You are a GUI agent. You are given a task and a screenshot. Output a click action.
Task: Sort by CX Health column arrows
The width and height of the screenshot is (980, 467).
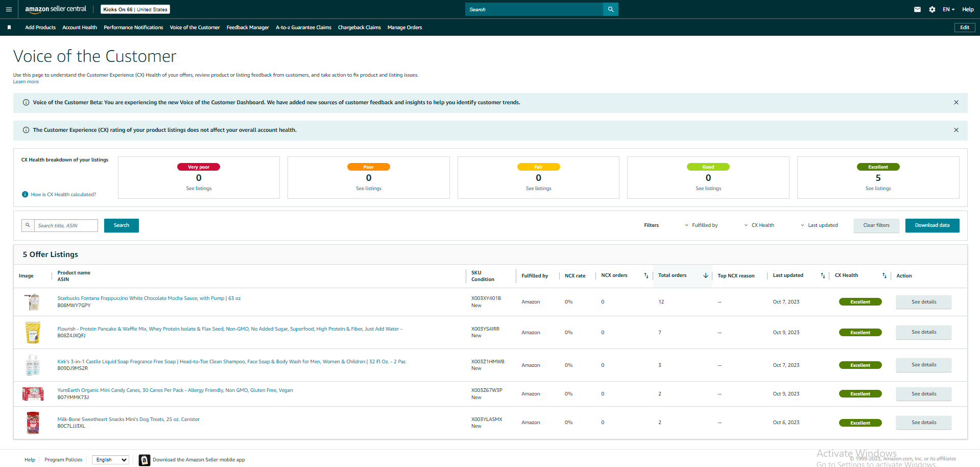pos(885,276)
